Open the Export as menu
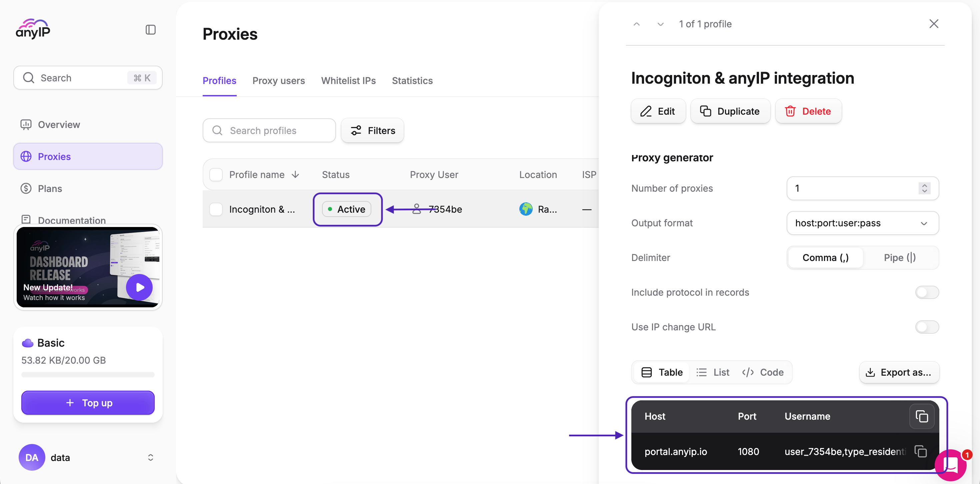Image resolution: width=980 pixels, height=484 pixels. pos(899,372)
